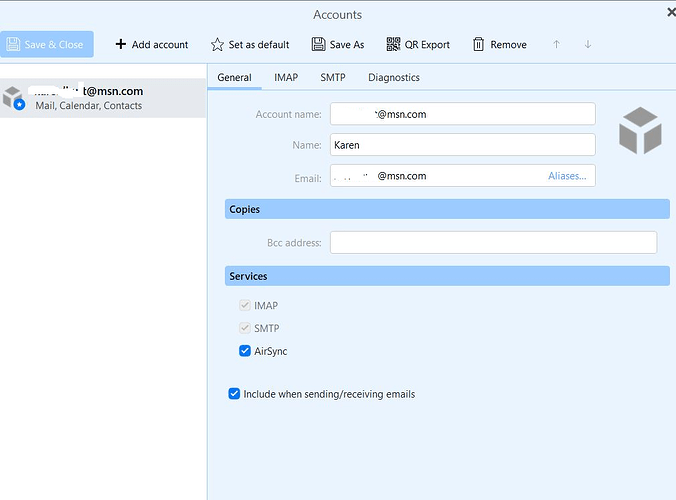Select the msn.com account in the list
676x500 pixels.
pos(103,98)
